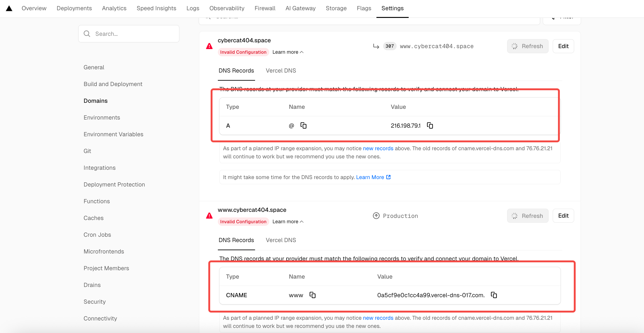Collapse Learn more under cybercat404.space

pyautogui.click(x=288, y=52)
